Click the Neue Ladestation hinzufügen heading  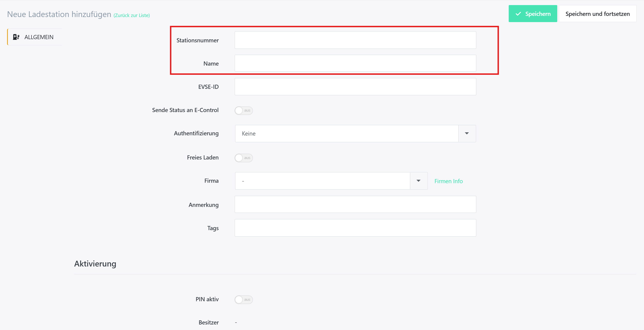(x=59, y=14)
